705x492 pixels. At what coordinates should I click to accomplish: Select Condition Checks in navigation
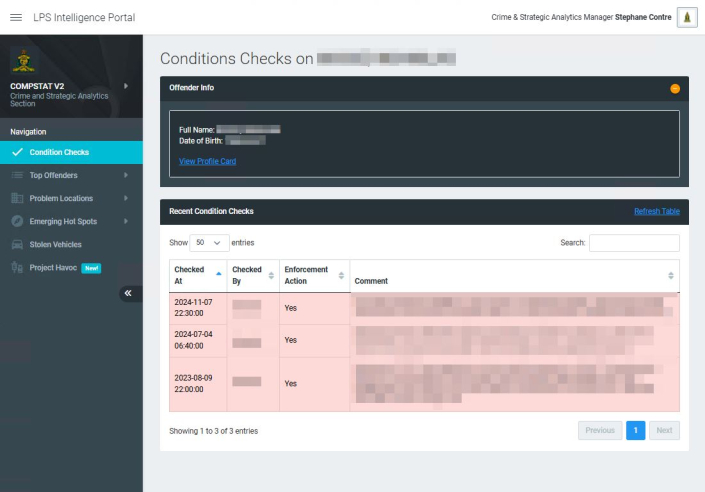[59, 152]
